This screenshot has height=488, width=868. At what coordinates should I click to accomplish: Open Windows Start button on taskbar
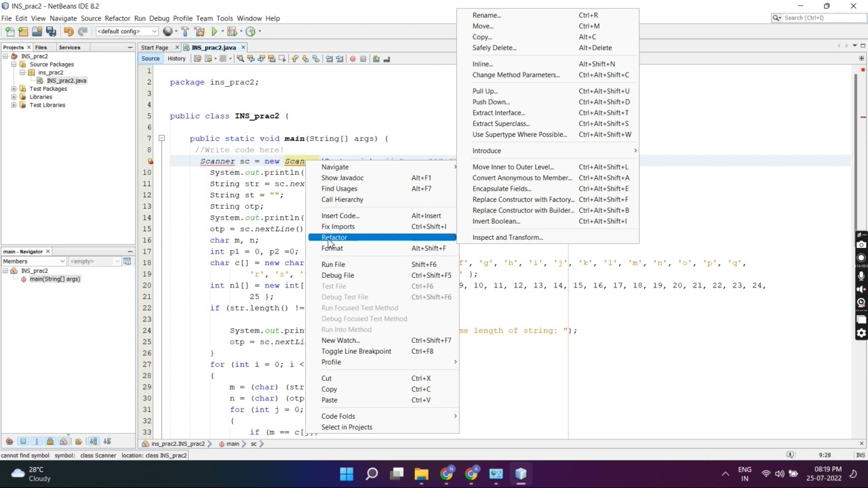[347, 474]
